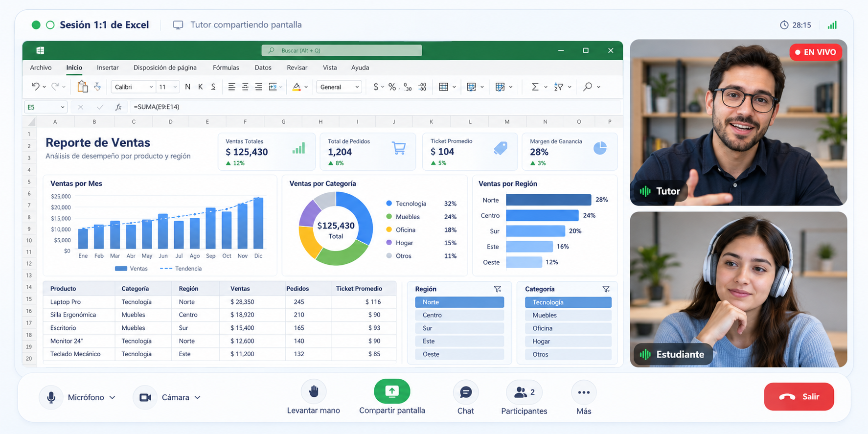Expand Micrófono options chevron
Viewport: 868px width, 434px height.
click(x=113, y=397)
